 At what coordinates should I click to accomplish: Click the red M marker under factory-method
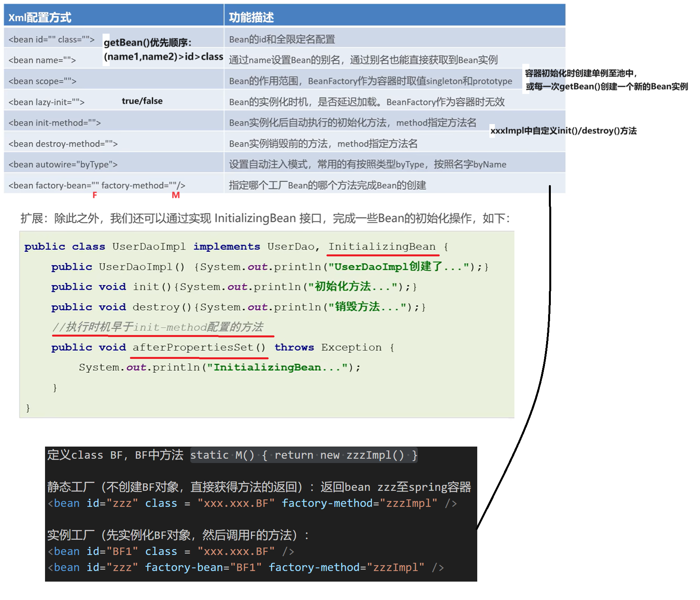176,195
